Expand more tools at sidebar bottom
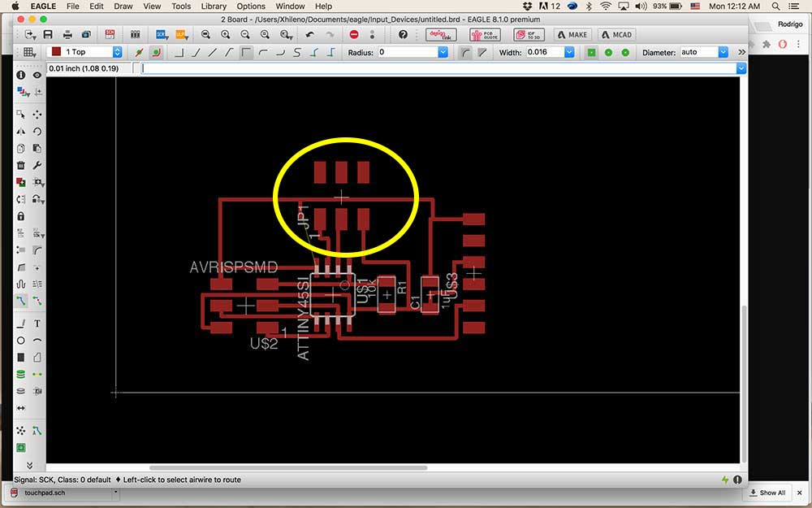 [x=29, y=465]
